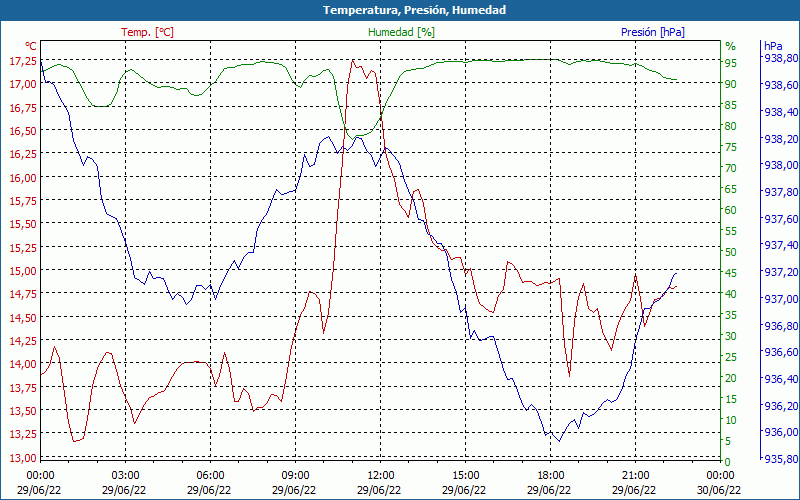The height and width of the screenshot is (500, 800).
Task: Choose humidity axis value 25
Action: click(731, 357)
